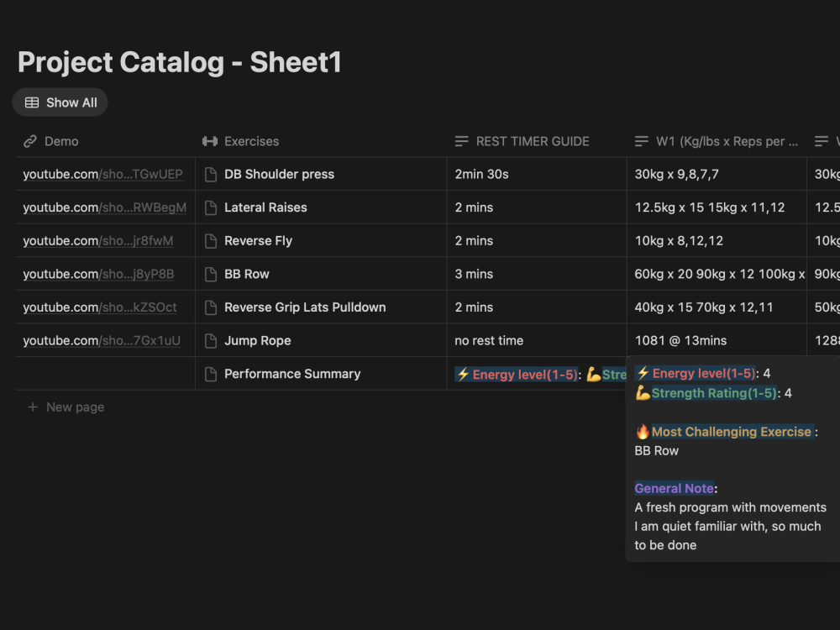Click the Exercises column header
The image size is (840, 630).
pos(321,141)
